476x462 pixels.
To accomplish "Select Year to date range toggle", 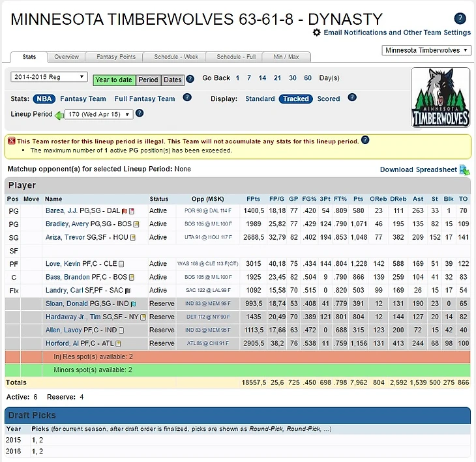I will (x=114, y=80).
